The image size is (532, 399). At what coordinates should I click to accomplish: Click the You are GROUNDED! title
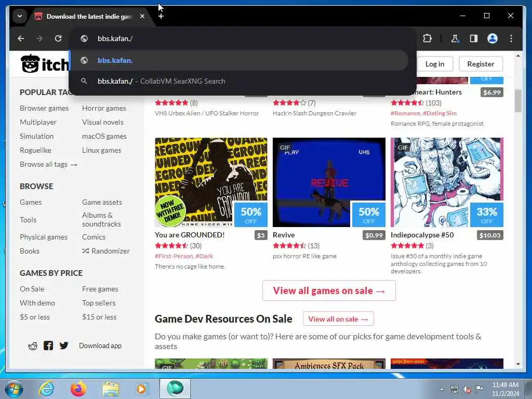(x=190, y=235)
